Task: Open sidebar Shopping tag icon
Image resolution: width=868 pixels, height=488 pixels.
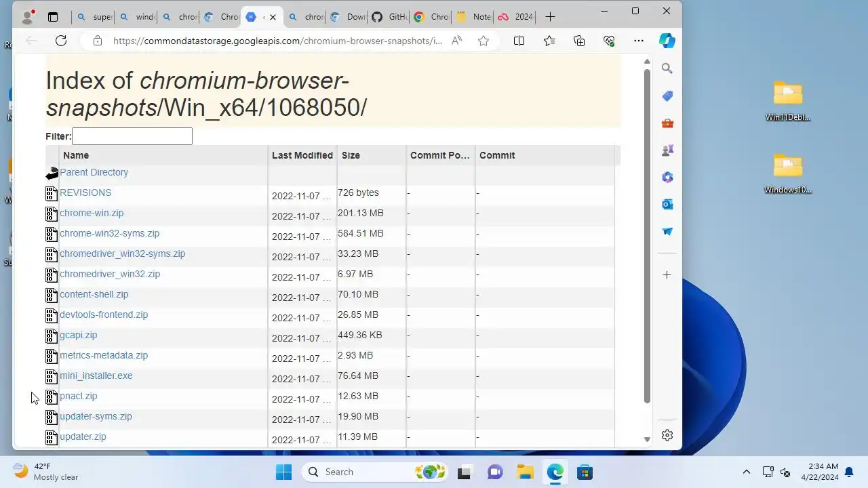Action: pos(667,96)
